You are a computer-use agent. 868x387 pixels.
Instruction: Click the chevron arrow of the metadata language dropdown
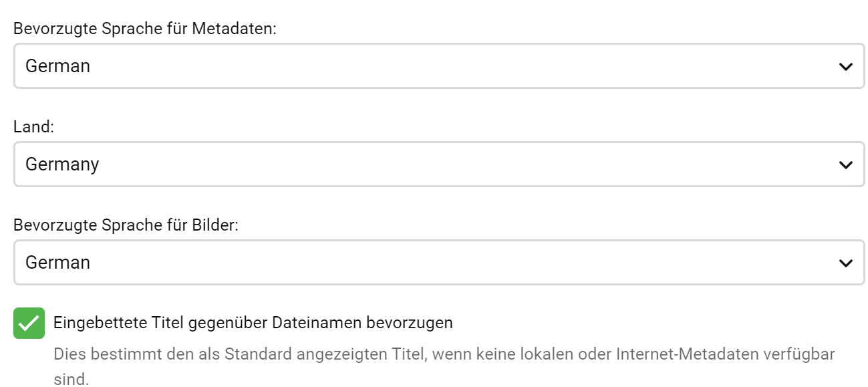845,66
